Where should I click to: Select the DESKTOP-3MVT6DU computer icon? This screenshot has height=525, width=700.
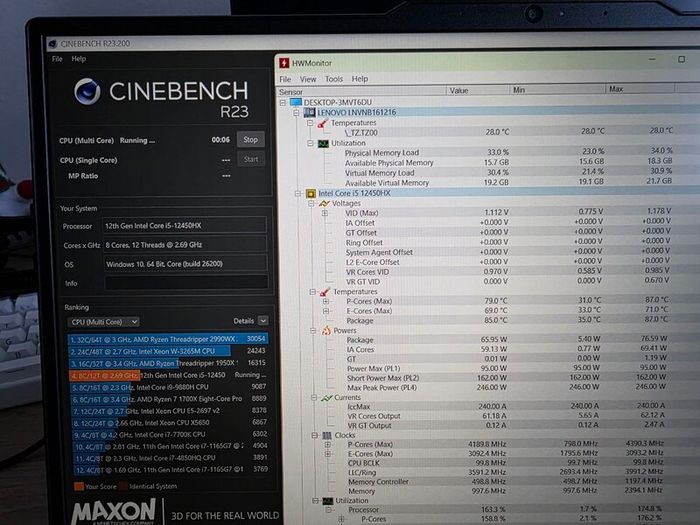(x=296, y=102)
